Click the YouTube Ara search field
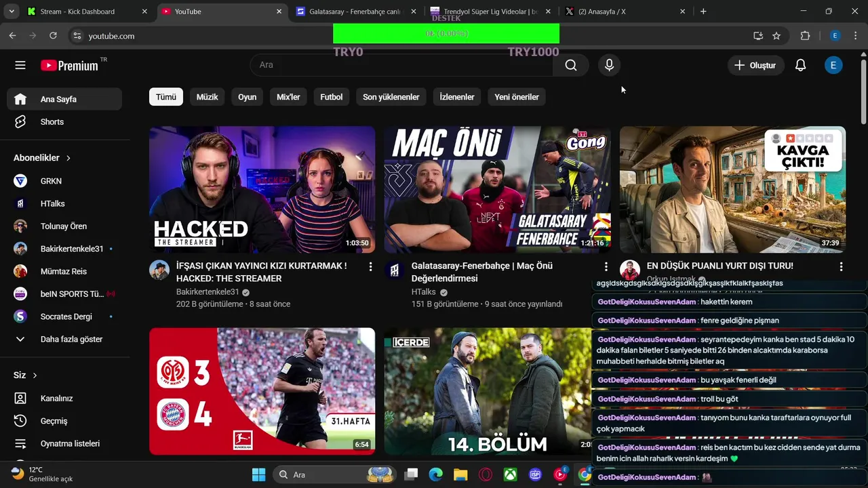The image size is (868, 488). coord(402,65)
